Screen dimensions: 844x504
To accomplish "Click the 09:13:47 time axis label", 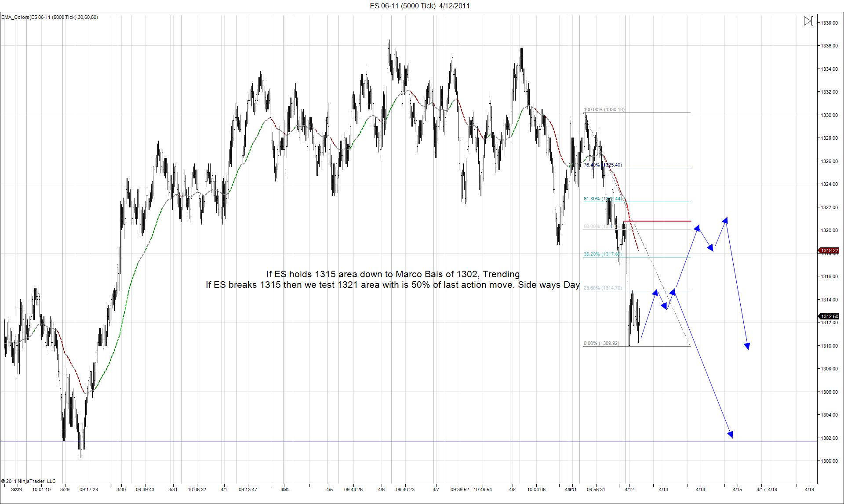I will (248, 489).
